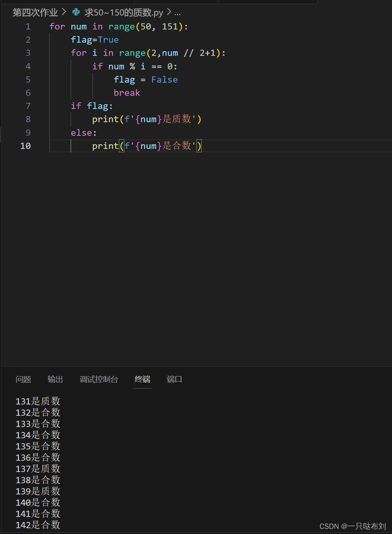The image size is (392, 534).
Task: Click terminal output '136是合数'
Action: point(38,457)
